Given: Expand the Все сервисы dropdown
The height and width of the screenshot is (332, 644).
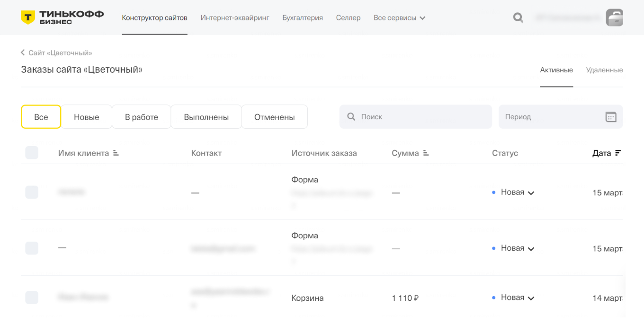Looking at the screenshot, I should click(399, 17).
